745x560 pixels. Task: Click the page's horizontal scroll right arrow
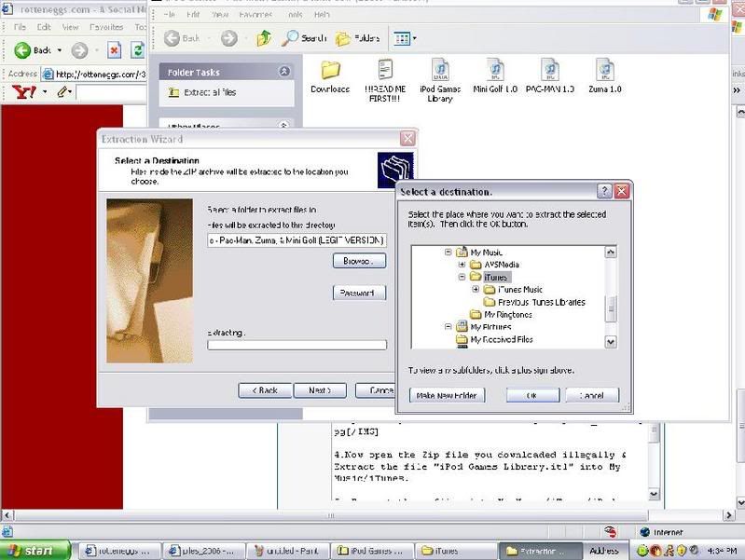(x=729, y=515)
